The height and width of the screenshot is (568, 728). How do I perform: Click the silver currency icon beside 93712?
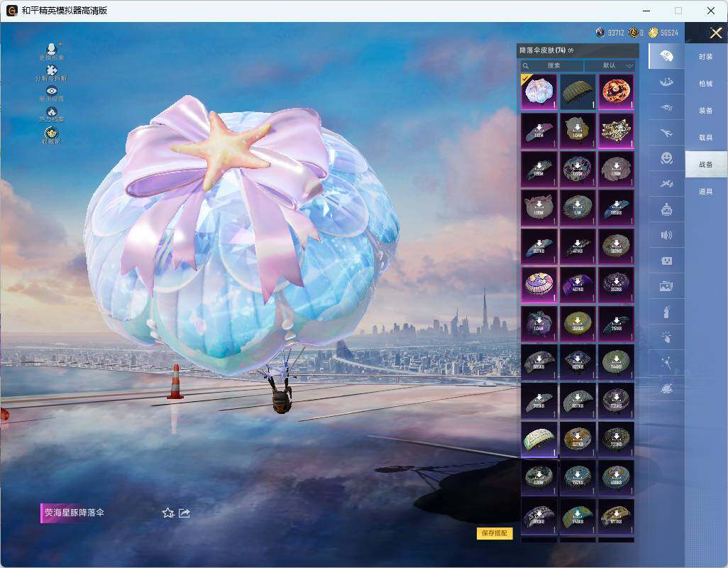600,32
